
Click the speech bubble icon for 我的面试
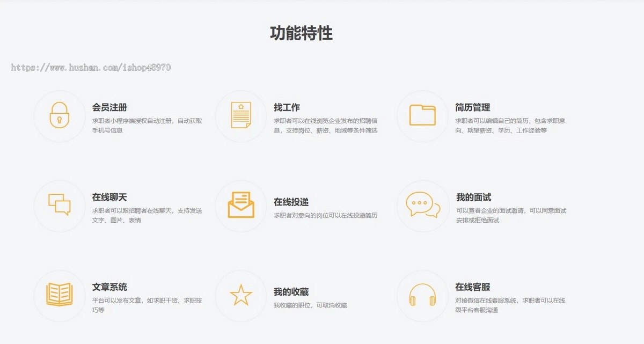pos(423,205)
